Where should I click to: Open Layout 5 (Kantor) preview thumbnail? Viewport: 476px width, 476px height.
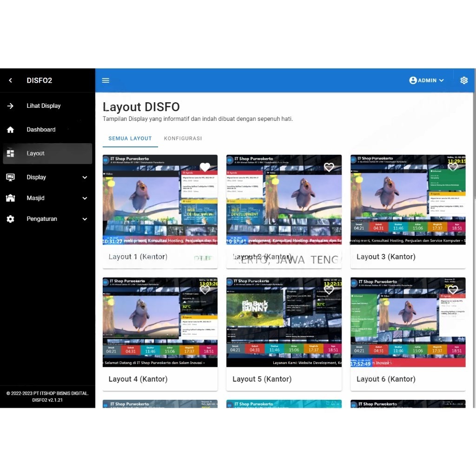point(284,322)
